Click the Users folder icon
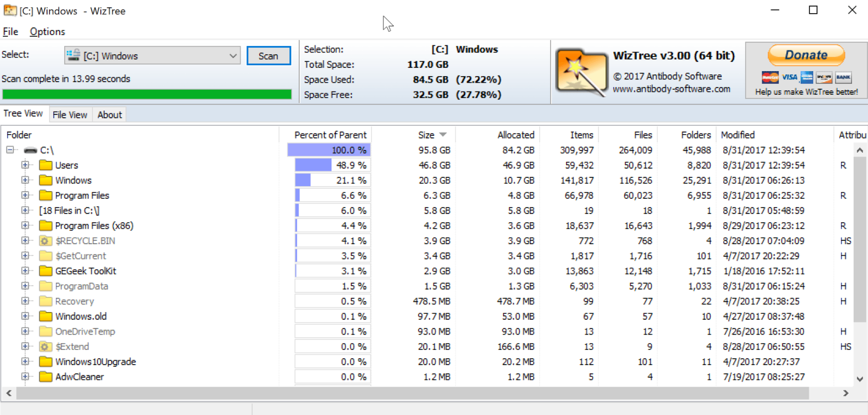This screenshot has width=868, height=415. (x=46, y=165)
